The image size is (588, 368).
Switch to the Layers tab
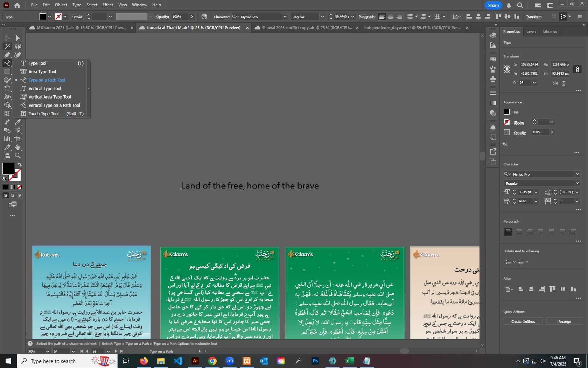(x=531, y=32)
